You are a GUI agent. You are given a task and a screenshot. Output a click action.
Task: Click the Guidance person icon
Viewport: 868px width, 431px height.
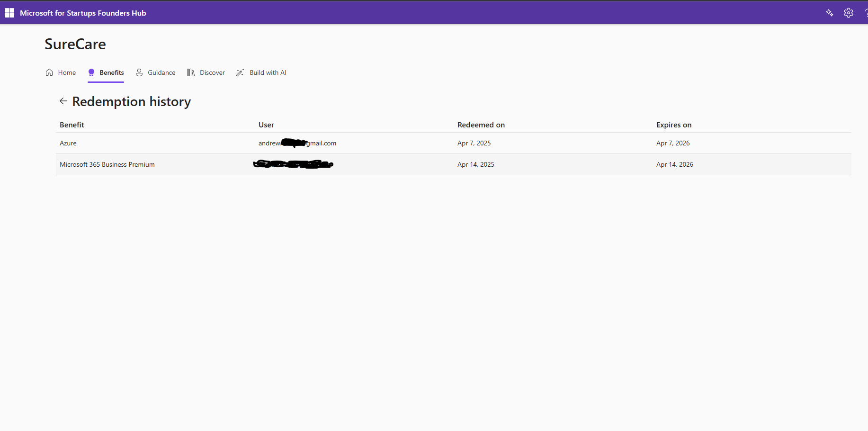[139, 72]
